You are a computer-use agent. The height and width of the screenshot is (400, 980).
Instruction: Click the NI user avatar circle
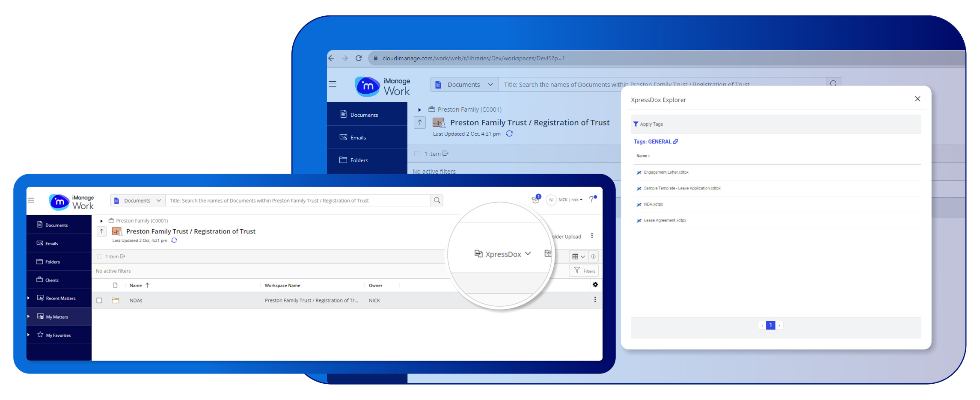point(551,200)
